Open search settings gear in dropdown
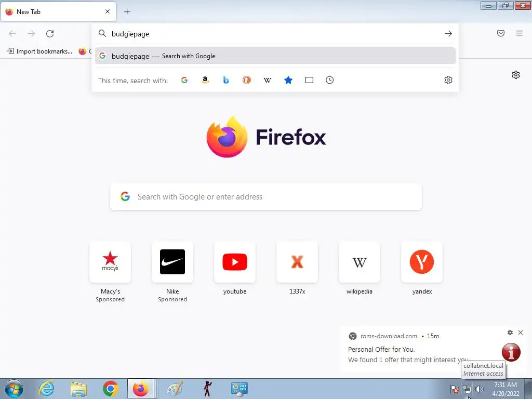Viewport: 532px width, 399px height. point(448,80)
